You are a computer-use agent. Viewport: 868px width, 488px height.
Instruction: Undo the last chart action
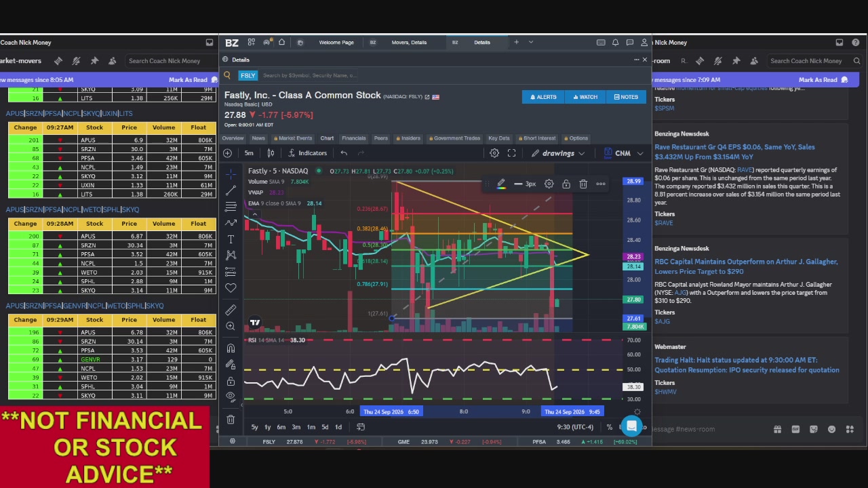click(344, 153)
